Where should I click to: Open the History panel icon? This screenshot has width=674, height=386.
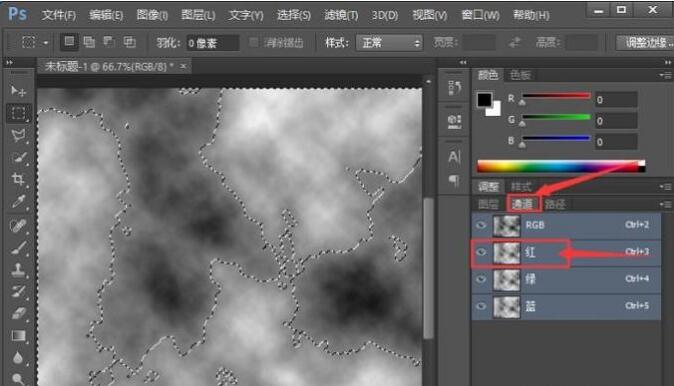(454, 88)
